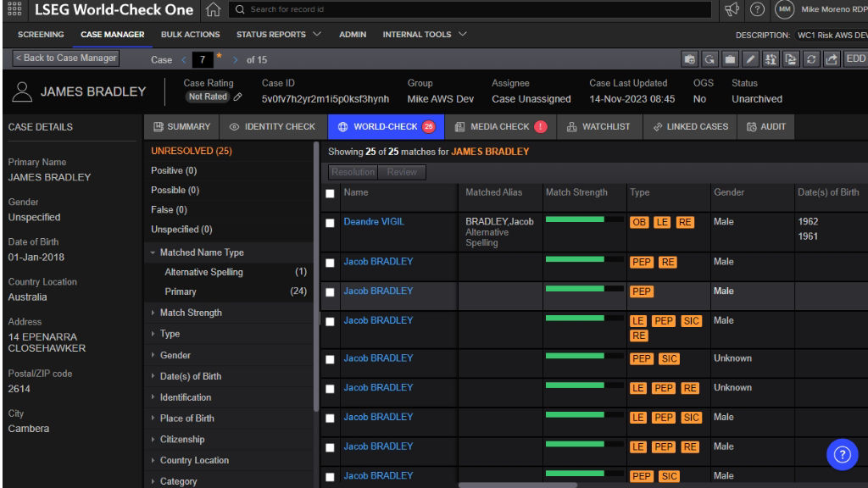The height and width of the screenshot is (488, 868).
Task: Open the STATUS REPORTS menu
Action: [x=272, y=34]
